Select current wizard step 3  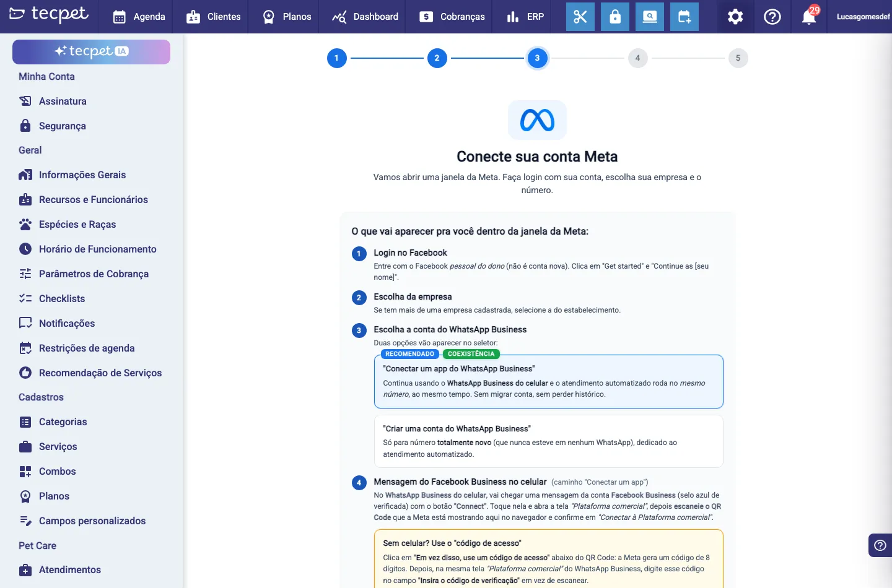click(537, 58)
